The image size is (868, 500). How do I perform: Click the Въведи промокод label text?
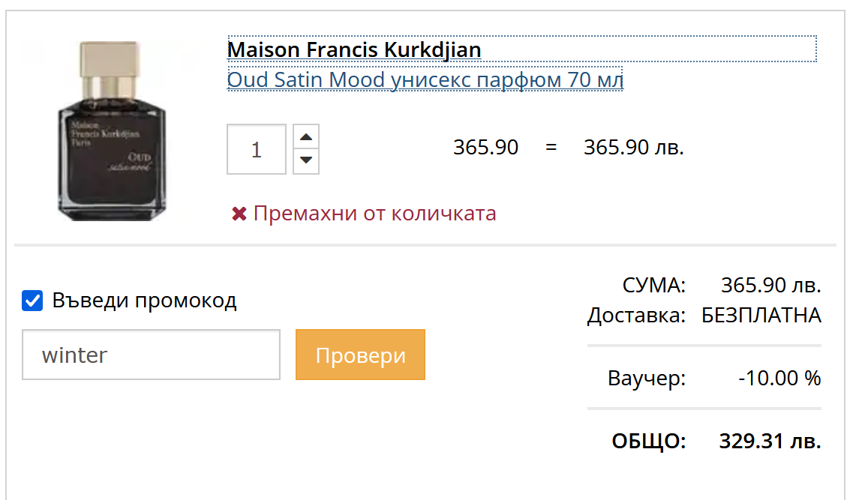tap(144, 301)
